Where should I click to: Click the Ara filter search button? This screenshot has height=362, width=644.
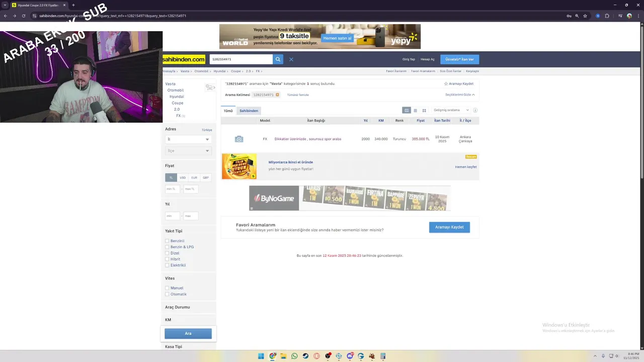click(188, 333)
